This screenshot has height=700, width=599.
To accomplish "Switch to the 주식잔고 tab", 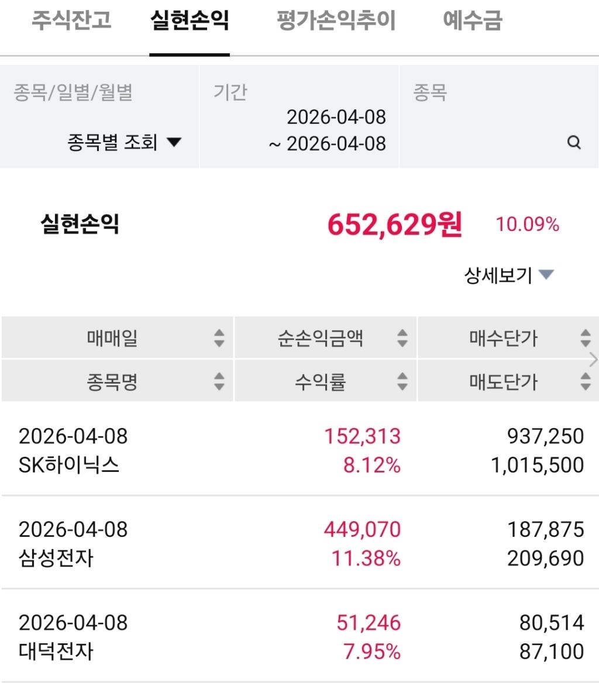I will (71, 21).
